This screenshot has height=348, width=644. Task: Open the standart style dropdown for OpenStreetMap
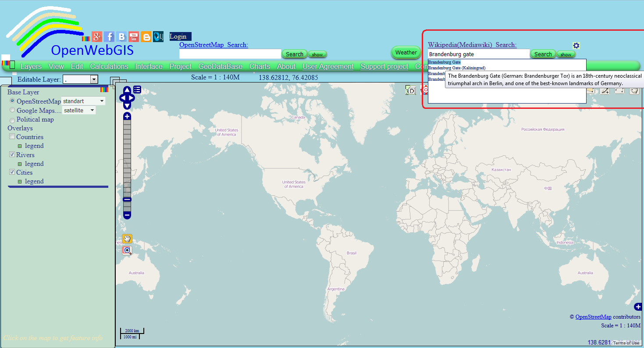(101, 100)
